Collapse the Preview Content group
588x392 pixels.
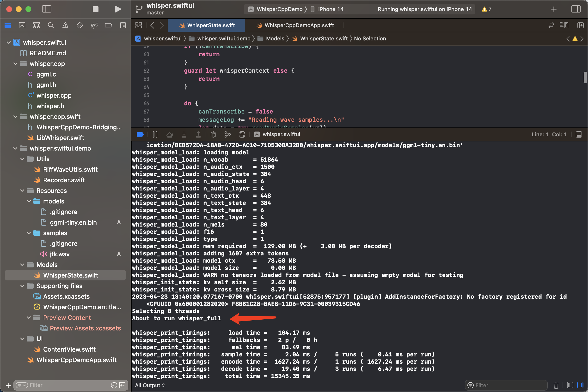[29, 318]
